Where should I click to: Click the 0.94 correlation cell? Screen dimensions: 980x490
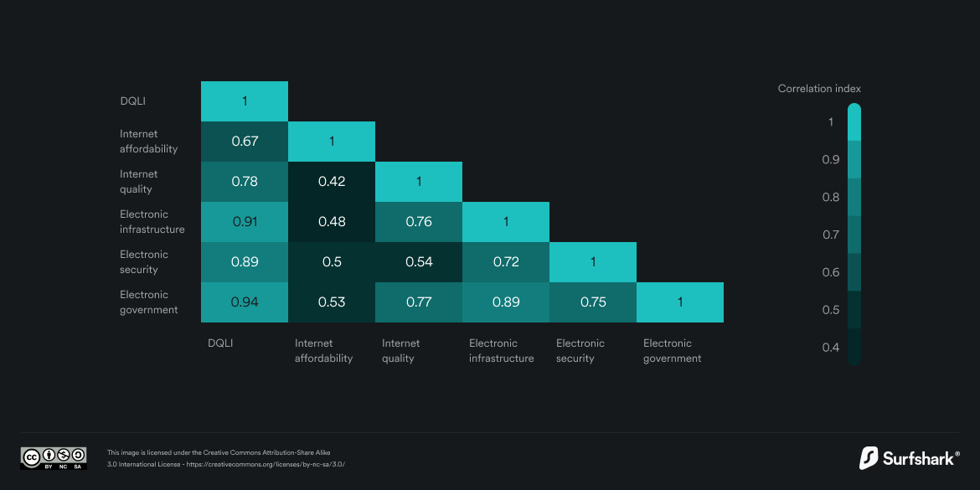click(x=245, y=302)
